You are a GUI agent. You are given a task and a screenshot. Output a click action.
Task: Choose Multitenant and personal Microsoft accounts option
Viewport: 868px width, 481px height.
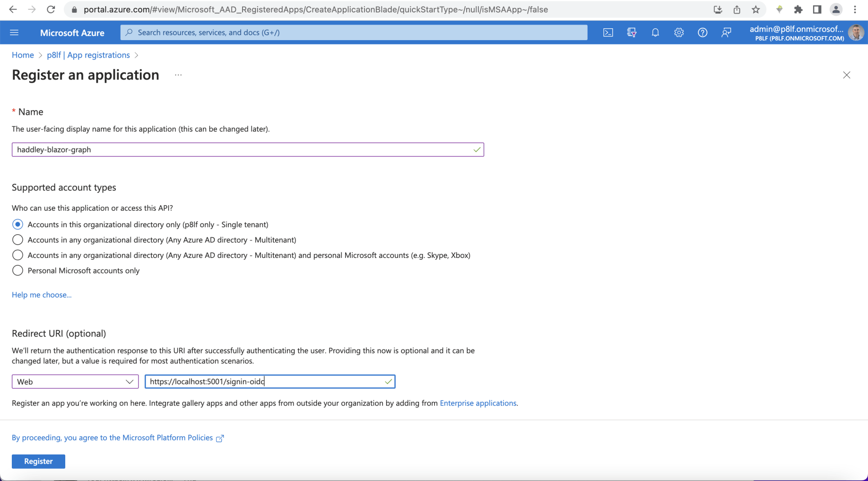17,255
